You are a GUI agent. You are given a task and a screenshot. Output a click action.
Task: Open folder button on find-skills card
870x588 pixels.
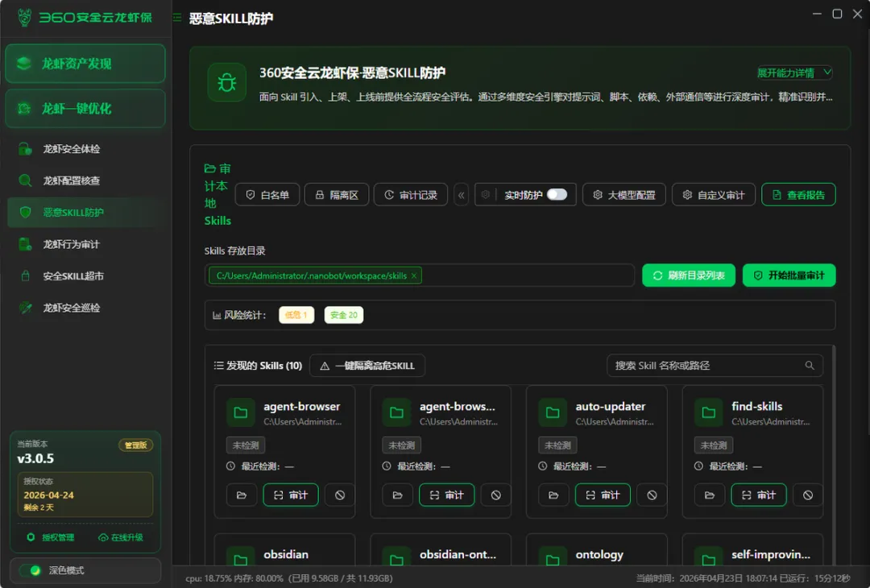tap(709, 495)
